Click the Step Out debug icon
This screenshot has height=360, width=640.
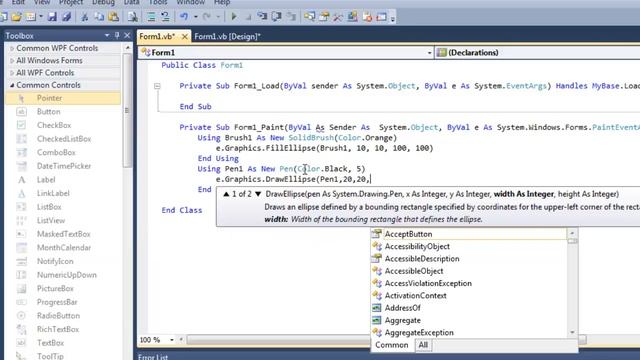pos(291,17)
